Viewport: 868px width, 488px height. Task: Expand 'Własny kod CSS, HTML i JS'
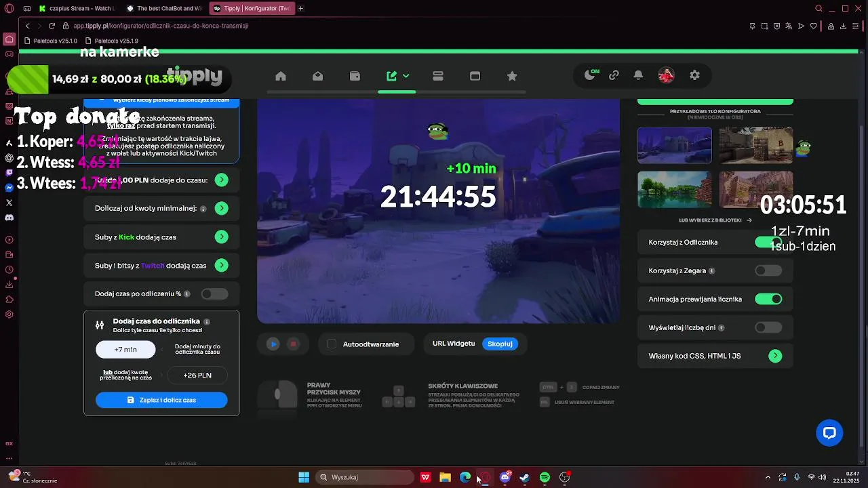(775, 356)
